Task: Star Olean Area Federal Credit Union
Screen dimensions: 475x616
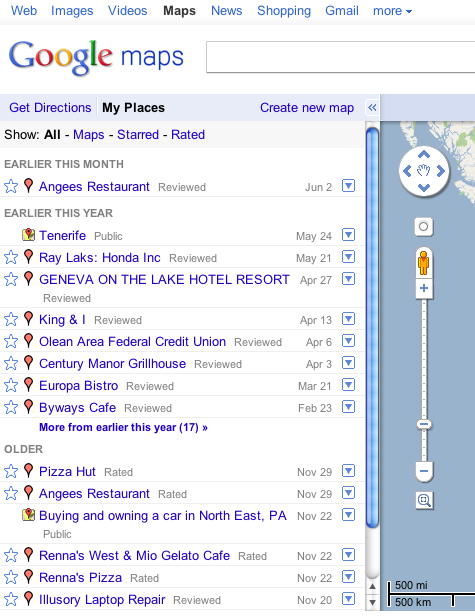Action: click(x=11, y=341)
